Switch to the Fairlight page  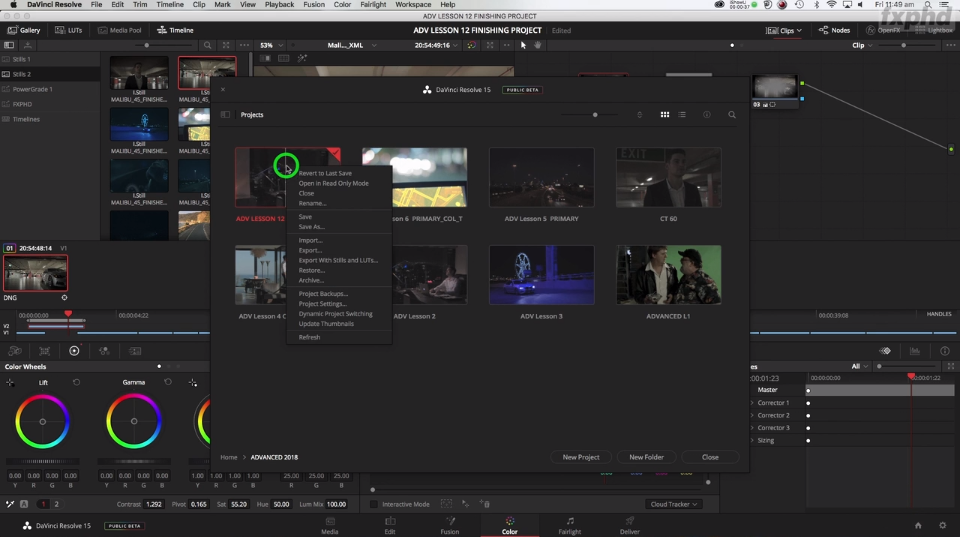coord(569,525)
